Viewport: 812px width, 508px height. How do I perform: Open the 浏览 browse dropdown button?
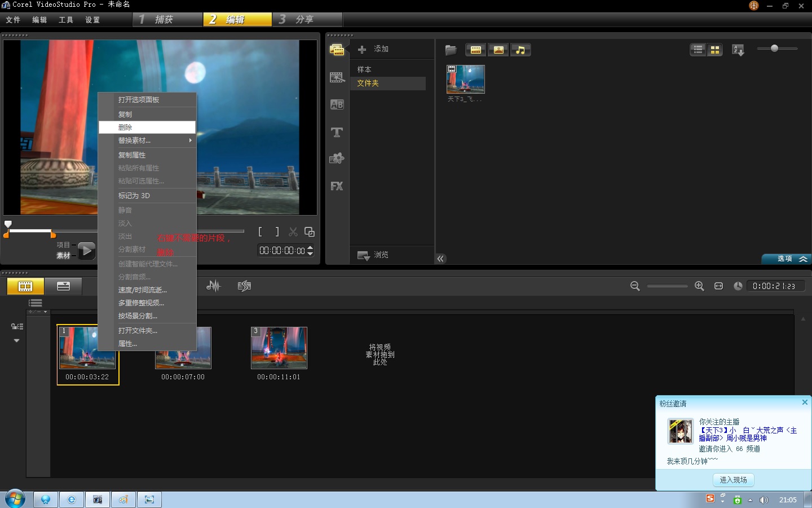pos(373,255)
